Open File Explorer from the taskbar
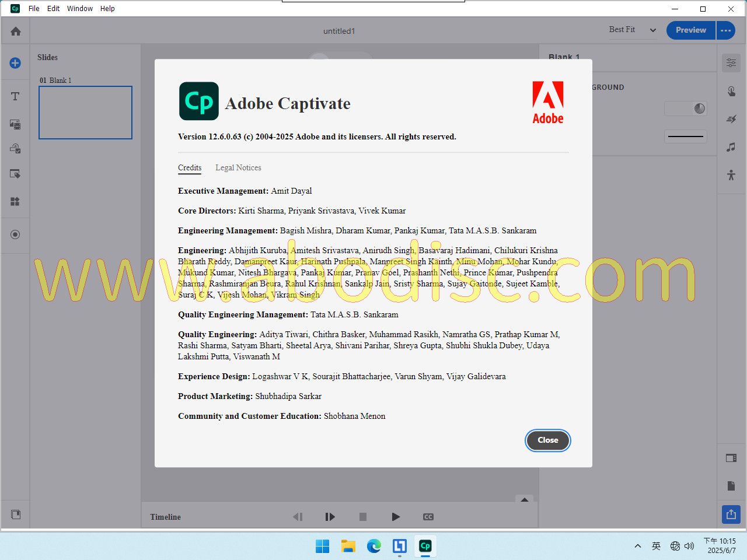Viewport: 747px width, 560px height. pos(348,546)
